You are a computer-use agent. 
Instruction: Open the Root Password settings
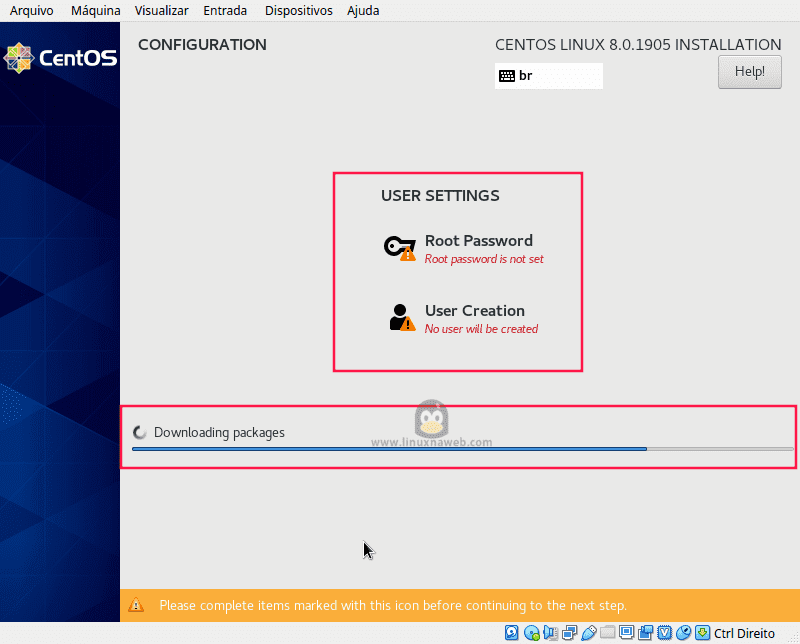(x=463, y=249)
